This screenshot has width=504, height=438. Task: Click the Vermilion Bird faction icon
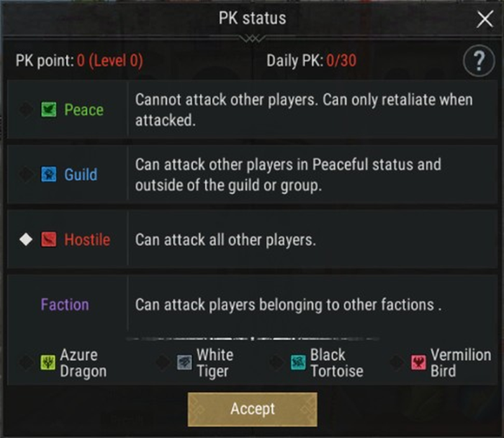click(x=418, y=363)
